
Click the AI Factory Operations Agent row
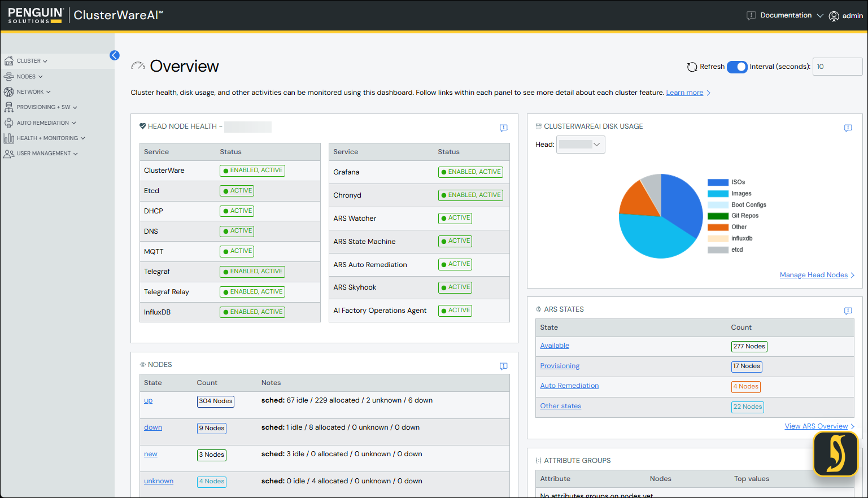(419, 311)
